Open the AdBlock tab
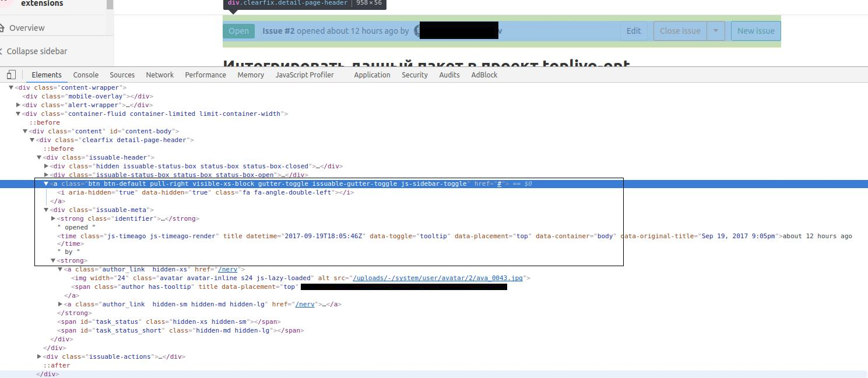 484,75
